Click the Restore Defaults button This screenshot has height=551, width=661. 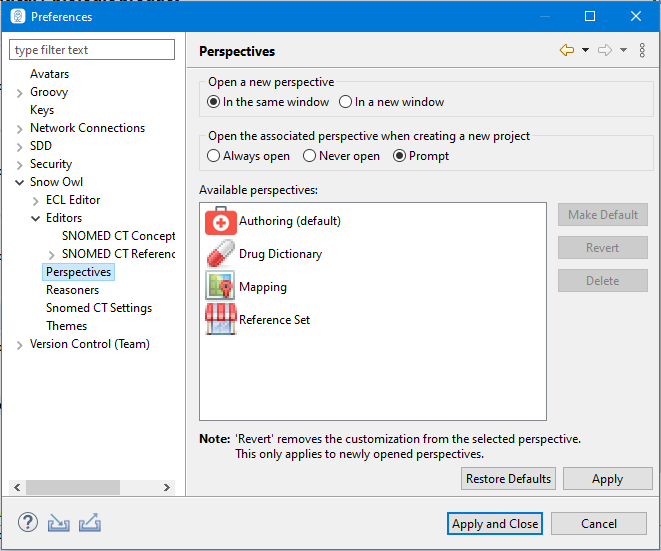[508, 479]
